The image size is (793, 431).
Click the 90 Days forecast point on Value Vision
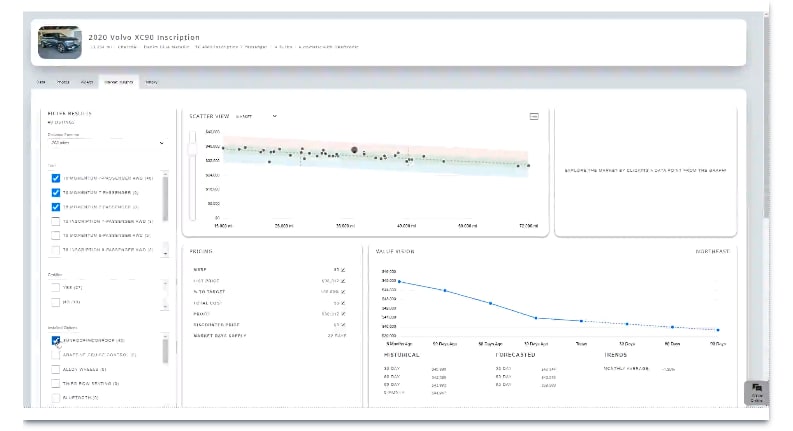click(x=718, y=330)
